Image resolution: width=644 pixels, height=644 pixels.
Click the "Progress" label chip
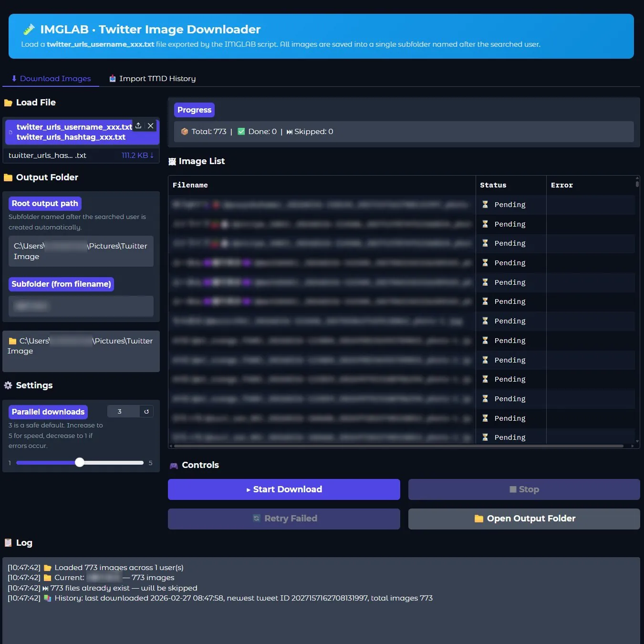point(194,110)
